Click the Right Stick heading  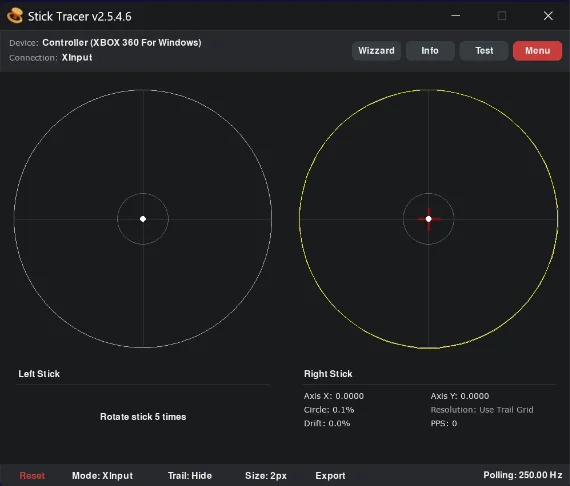pyautogui.click(x=328, y=374)
